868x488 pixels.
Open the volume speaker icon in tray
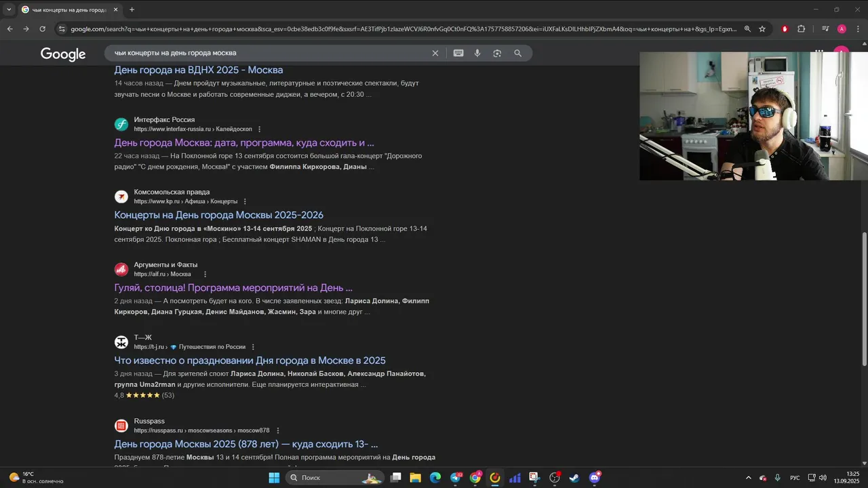[x=823, y=478]
